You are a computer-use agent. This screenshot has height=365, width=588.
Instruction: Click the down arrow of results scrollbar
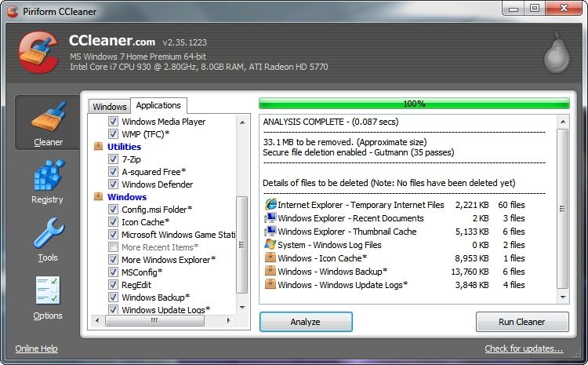[x=563, y=297]
